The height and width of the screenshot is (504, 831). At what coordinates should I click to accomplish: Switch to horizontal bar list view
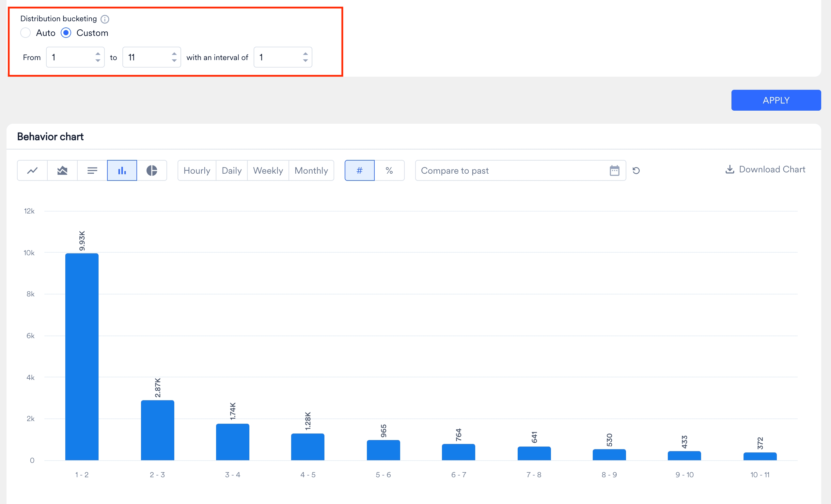point(92,170)
